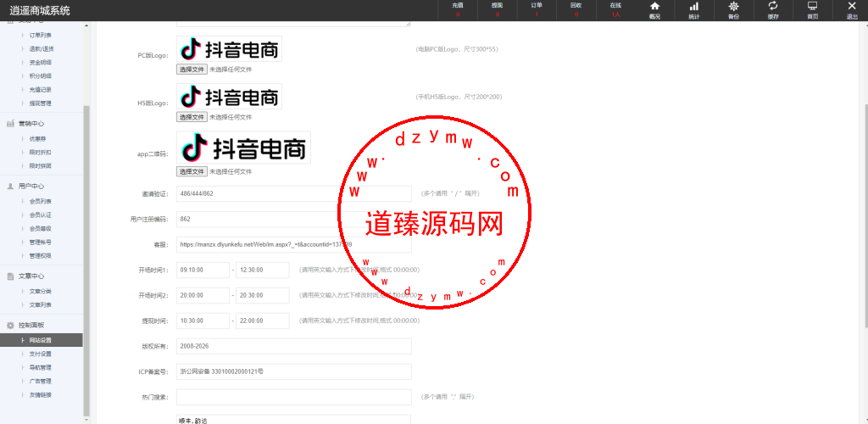The image size is (868, 424).
Task: Click 开场时间2 end time field 20:30:00
Action: 263,296
